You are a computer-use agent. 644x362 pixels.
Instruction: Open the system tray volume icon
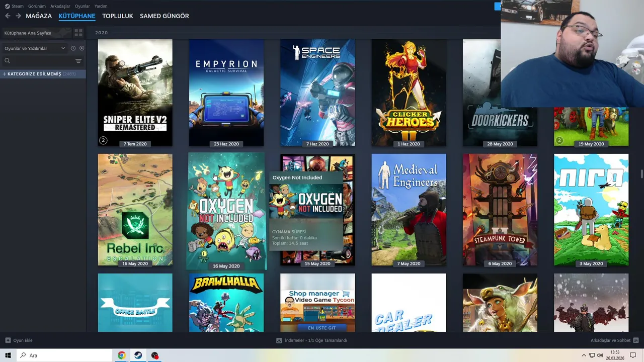coord(600,355)
